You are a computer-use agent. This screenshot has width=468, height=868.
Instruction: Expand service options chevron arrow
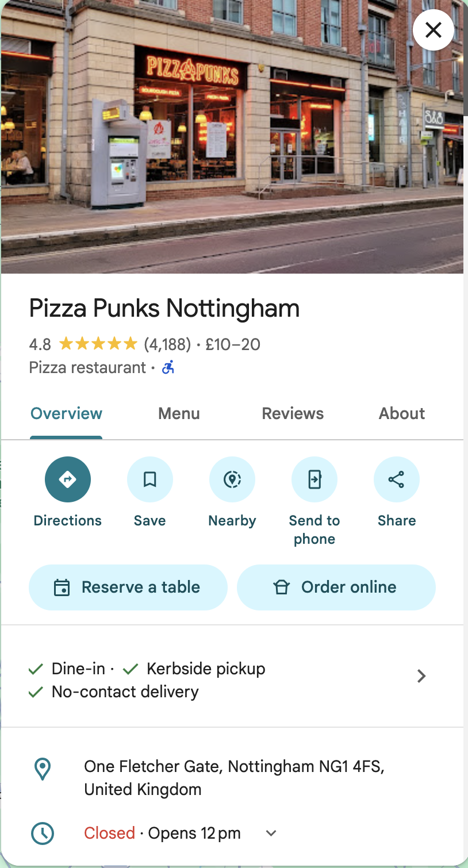pos(421,676)
